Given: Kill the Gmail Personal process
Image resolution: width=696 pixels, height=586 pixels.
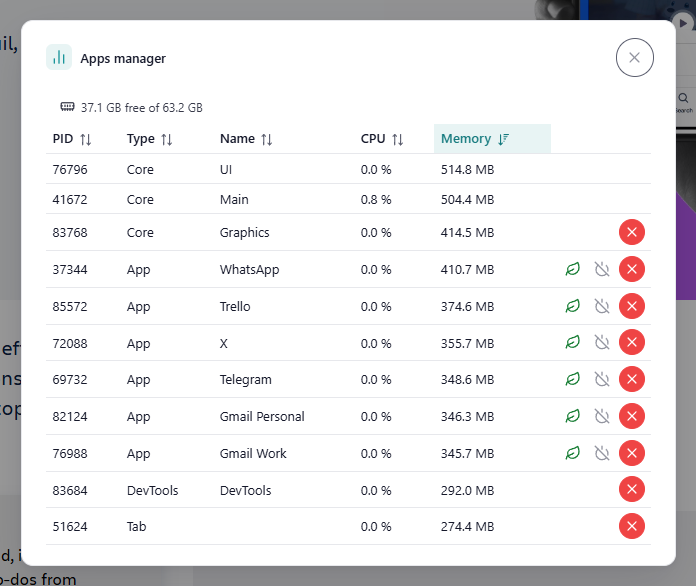Looking at the screenshot, I should tap(632, 416).
